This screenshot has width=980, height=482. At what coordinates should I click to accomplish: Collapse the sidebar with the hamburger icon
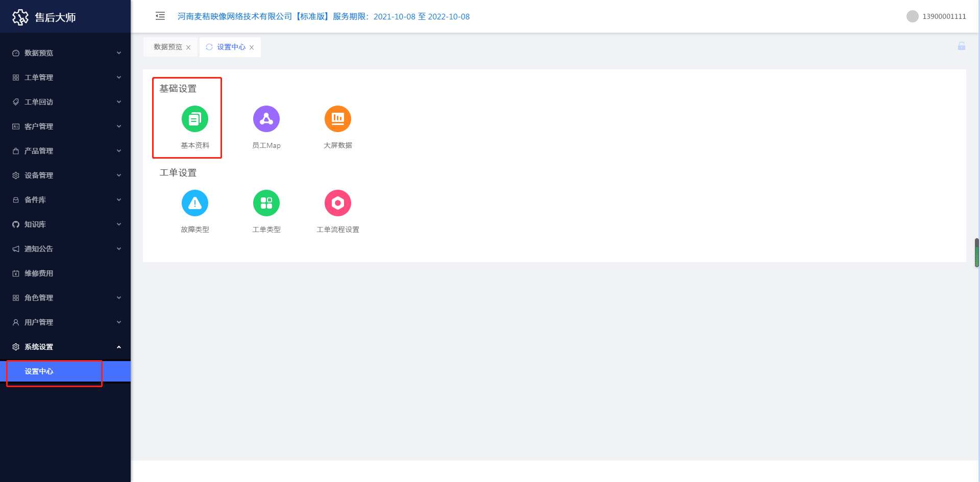(x=160, y=16)
